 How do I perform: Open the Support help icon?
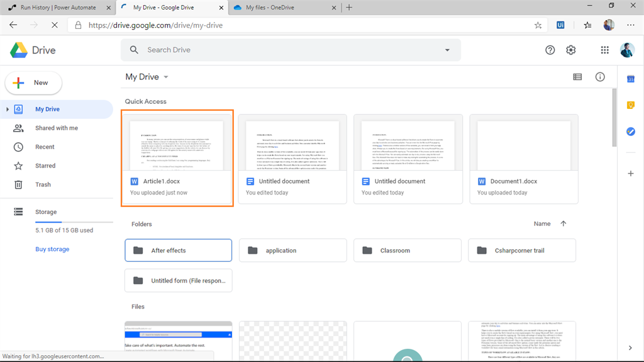pos(550,50)
